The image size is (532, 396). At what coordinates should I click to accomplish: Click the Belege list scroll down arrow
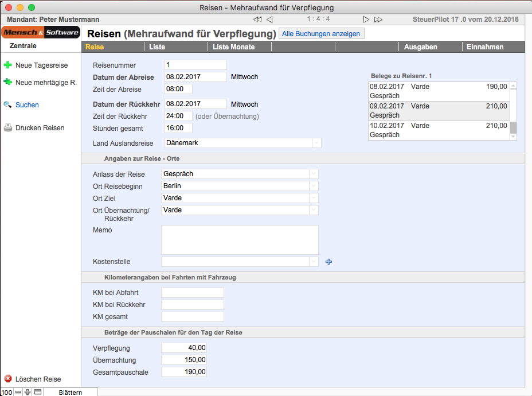coord(513,137)
